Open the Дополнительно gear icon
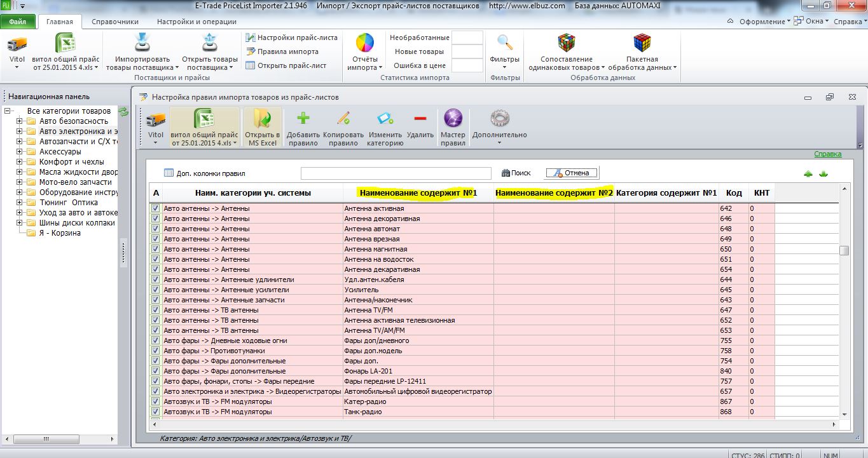868x458 pixels. click(x=500, y=119)
